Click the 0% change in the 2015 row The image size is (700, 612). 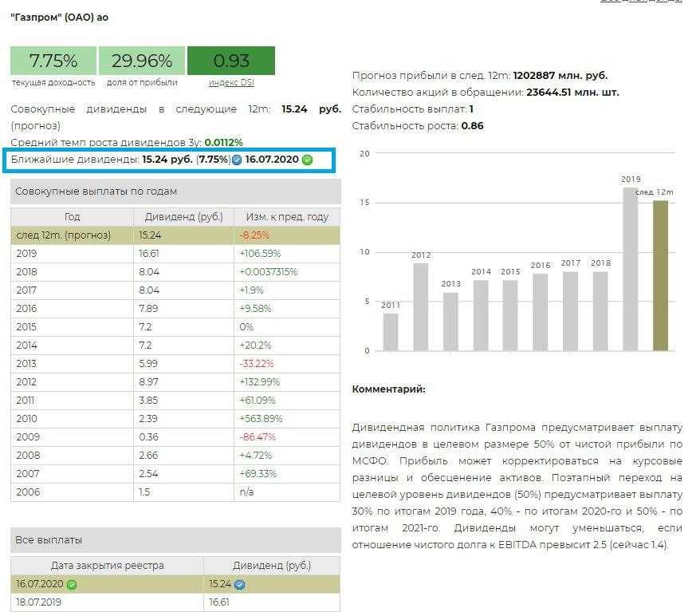246,326
